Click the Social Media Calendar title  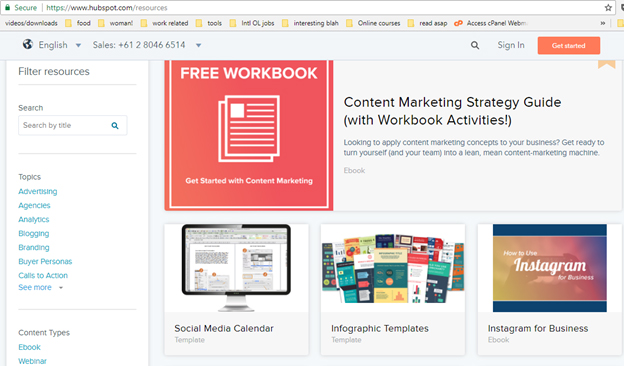click(x=224, y=328)
